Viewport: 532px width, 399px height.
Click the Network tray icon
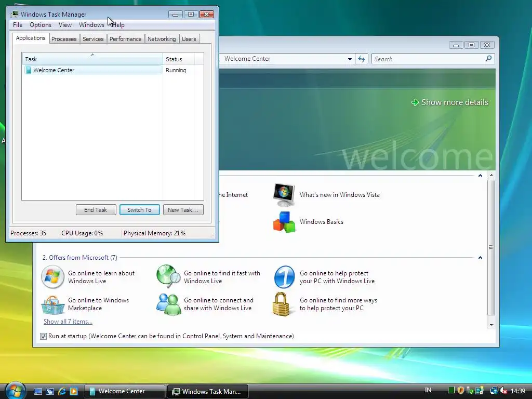(494, 391)
